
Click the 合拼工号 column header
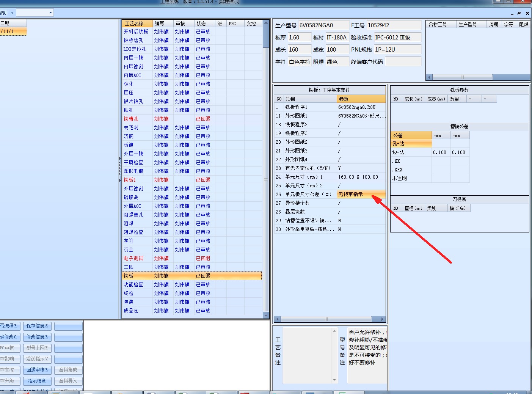coord(441,24)
